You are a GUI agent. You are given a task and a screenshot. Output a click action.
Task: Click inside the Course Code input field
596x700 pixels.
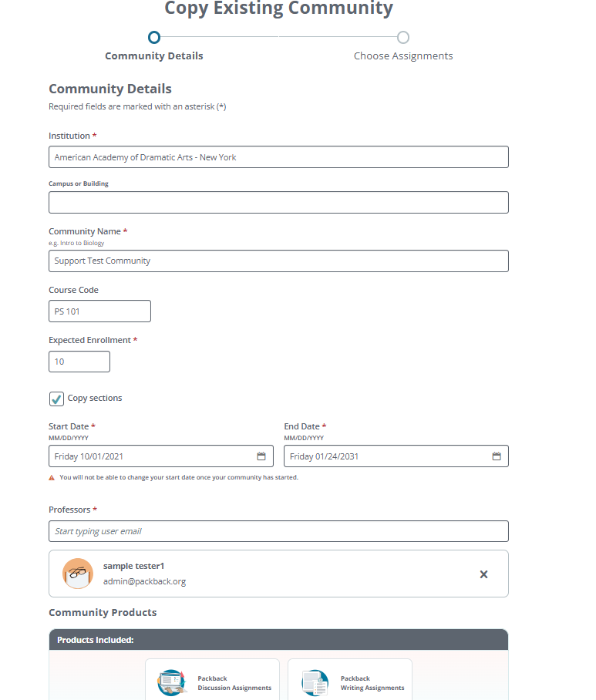tap(99, 311)
